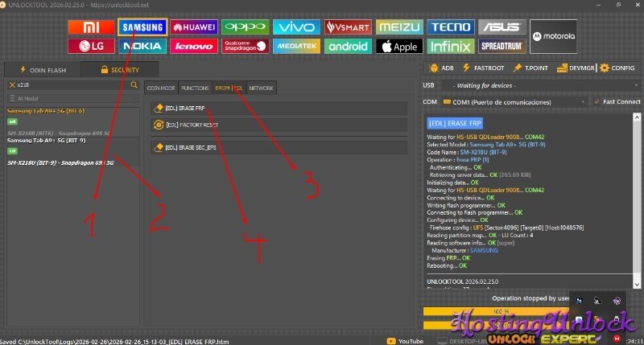Screen dimensions: 644x345
Task: Select the Meizu brand logo
Action: (399, 27)
